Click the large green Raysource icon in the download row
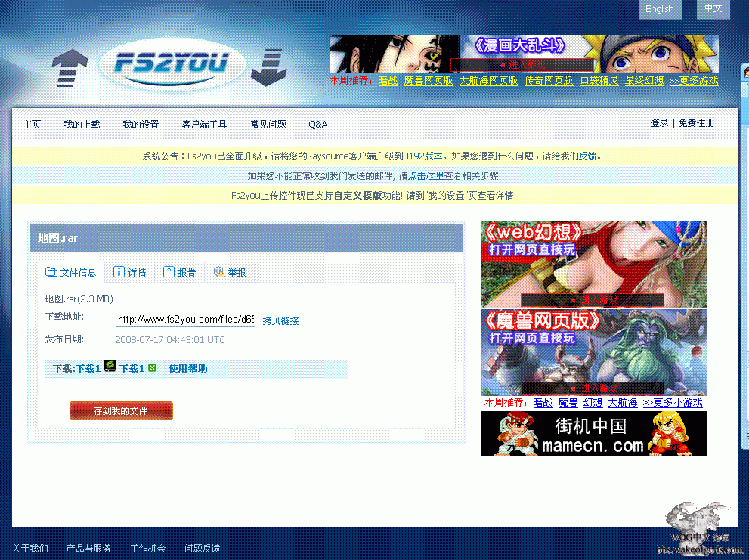Image resolution: width=749 pixels, height=560 pixels. pyautogui.click(x=110, y=366)
